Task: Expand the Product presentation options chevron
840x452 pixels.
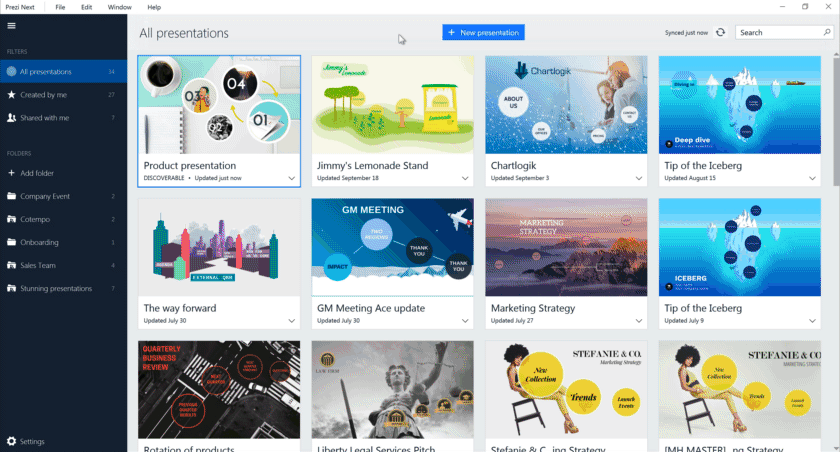Action: pyautogui.click(x=292, y=178)
